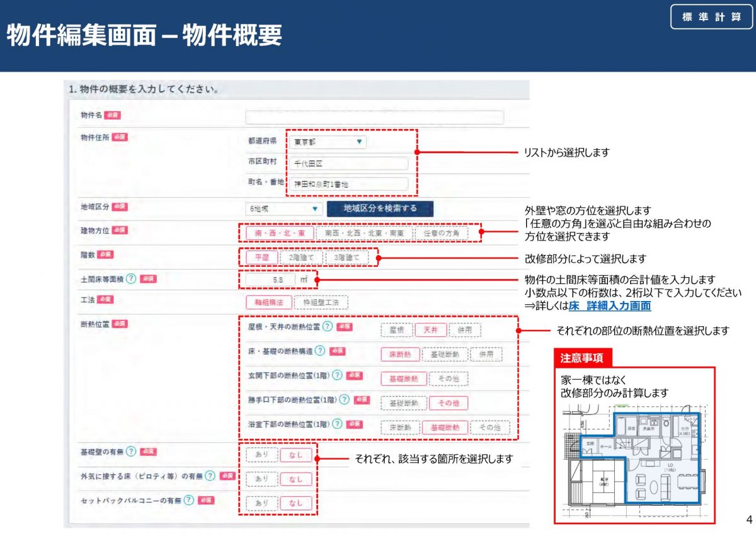Select 屋根 for roof insulation position
The image size is (756, 534).
397,330
